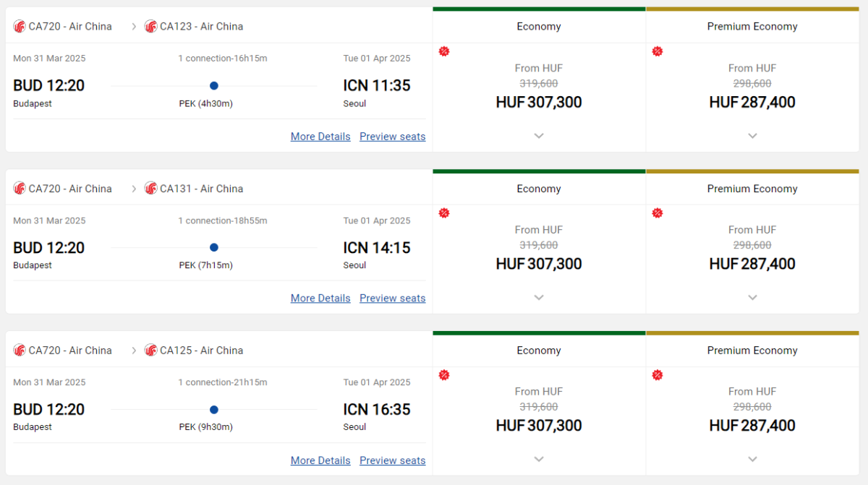Screen dimensions: 868x485
Task: Click Air China logo beside CA125 flight
Action: click(x=150, y=351)
